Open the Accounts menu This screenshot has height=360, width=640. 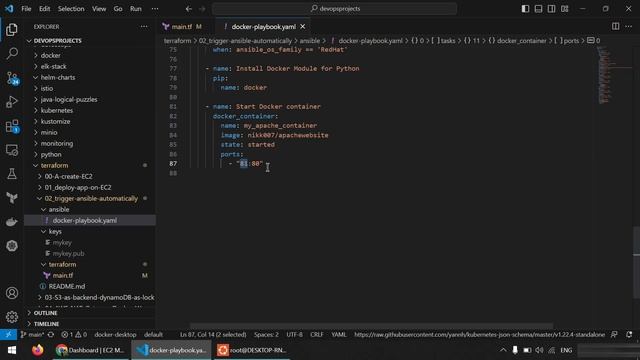click(x=12, y=293)
